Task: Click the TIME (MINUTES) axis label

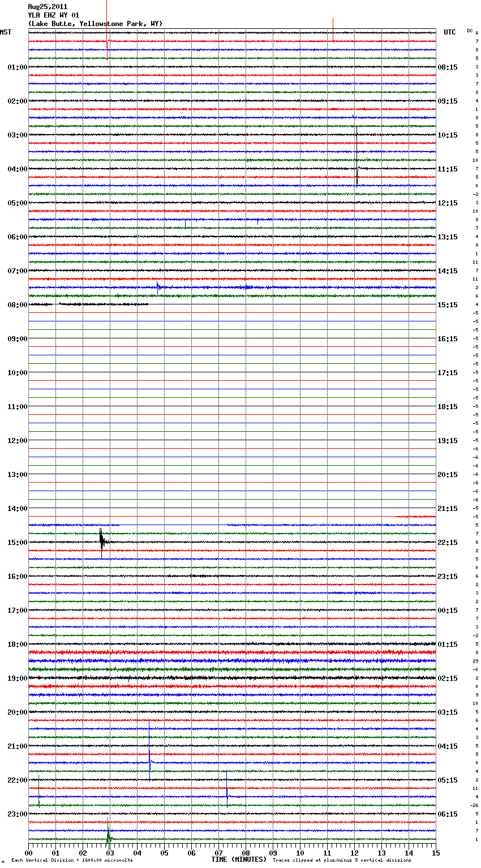Action: [x=239, y=860]
